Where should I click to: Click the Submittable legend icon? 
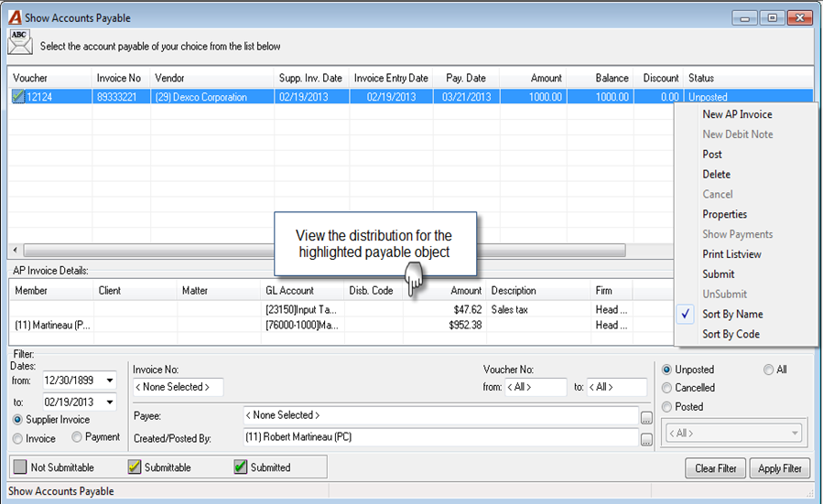click(x=135, y=466)
